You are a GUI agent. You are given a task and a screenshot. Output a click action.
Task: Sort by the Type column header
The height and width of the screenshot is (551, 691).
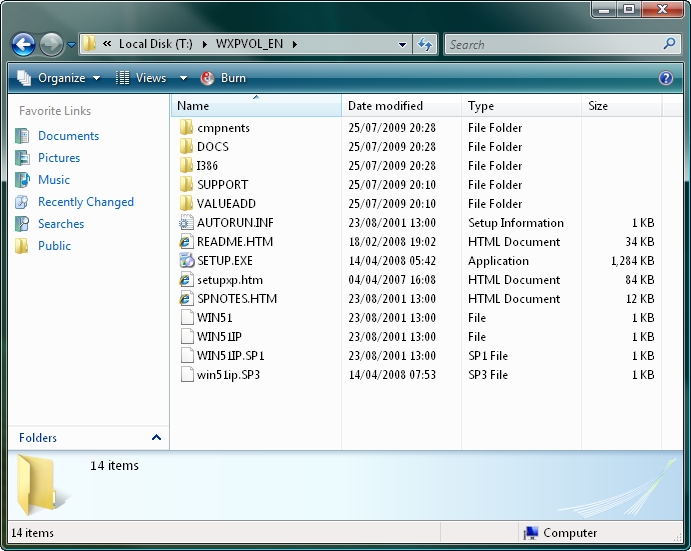coord(521,105)
